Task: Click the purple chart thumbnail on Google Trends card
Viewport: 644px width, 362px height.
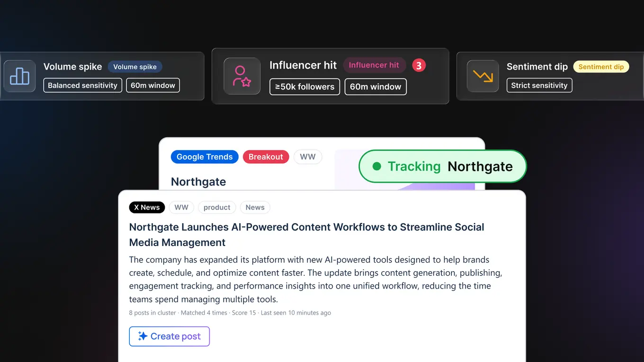Action: pyautogui.click(x=405, y=170)
